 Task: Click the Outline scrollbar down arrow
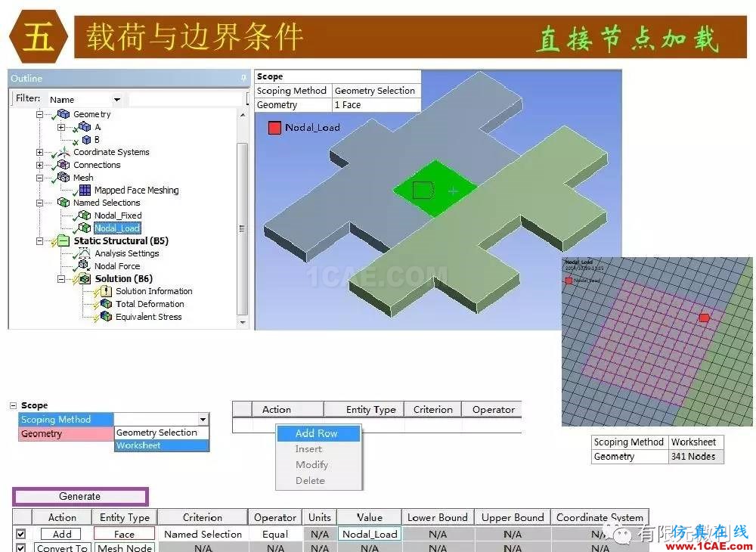point(243,323)
